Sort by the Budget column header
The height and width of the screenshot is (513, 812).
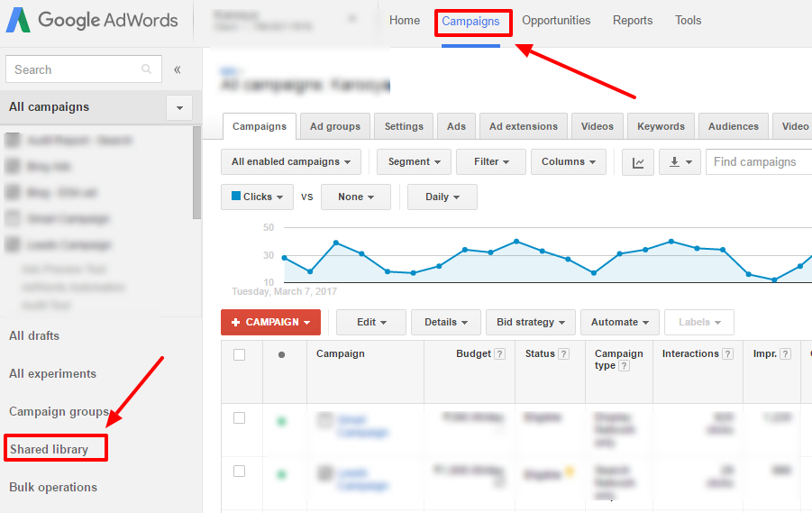473,354
